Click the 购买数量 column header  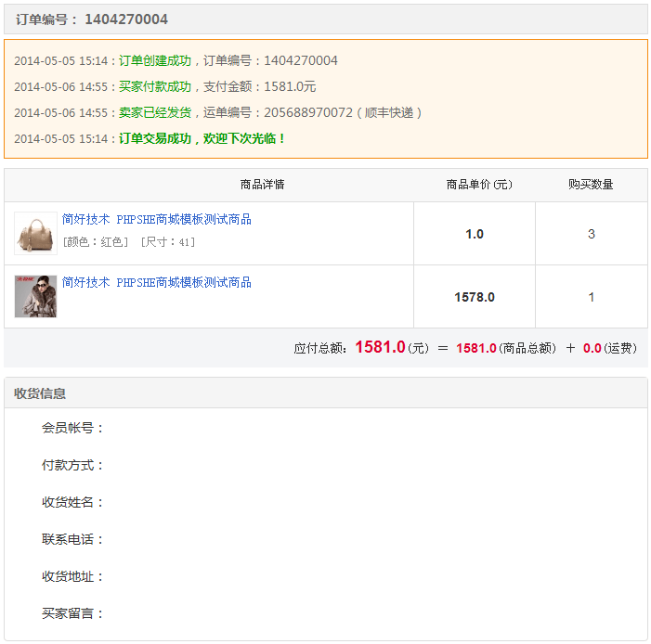tap(591, 185)
